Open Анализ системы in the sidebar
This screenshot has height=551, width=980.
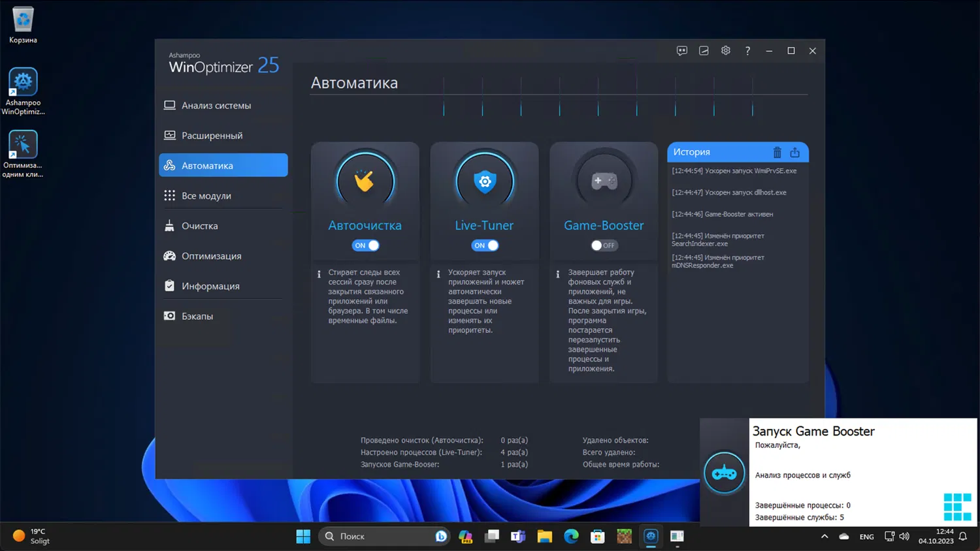tap(223, 106)
